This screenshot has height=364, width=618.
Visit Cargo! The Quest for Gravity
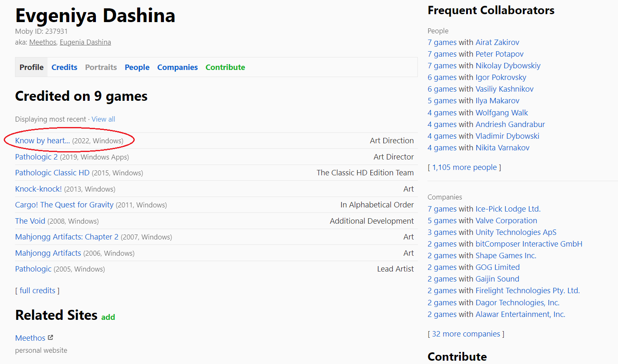point(64,205)
